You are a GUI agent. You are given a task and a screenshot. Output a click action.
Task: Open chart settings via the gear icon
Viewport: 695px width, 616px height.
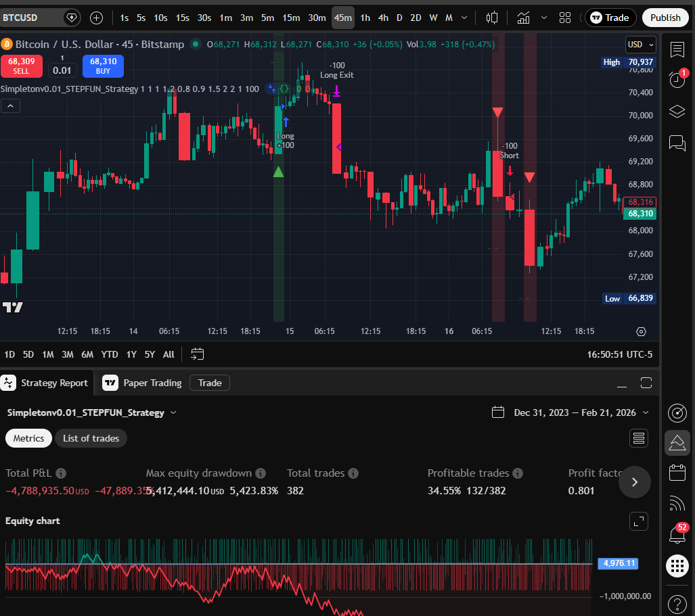tap(641, 331)
